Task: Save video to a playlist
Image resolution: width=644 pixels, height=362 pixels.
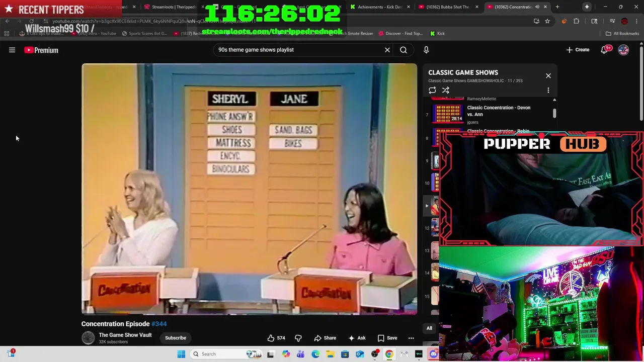Action: pos(387,338)
